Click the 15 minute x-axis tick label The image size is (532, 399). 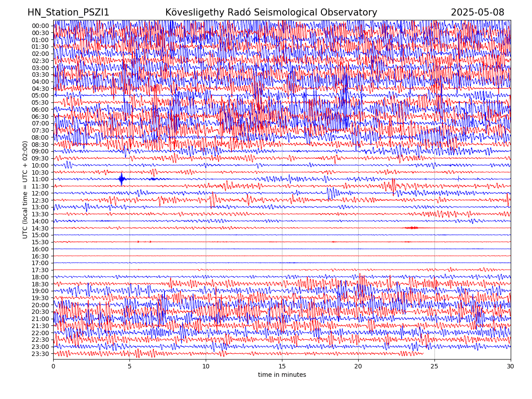pos(282,367)
